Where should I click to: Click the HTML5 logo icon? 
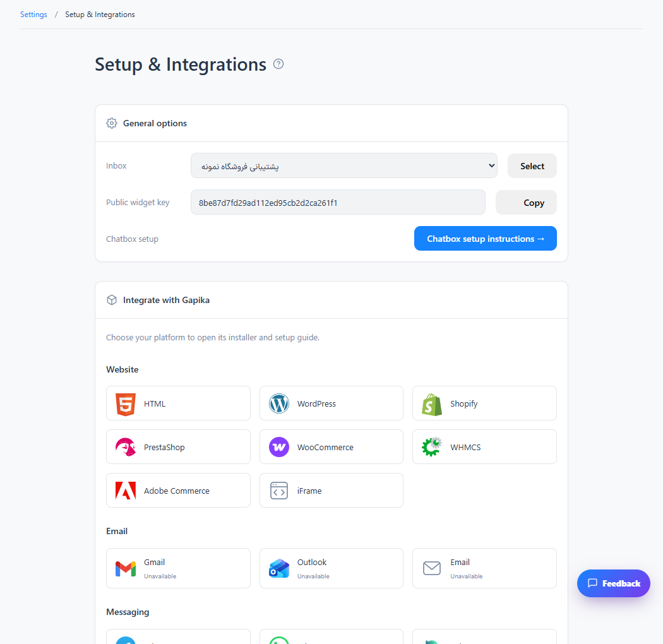126,404
